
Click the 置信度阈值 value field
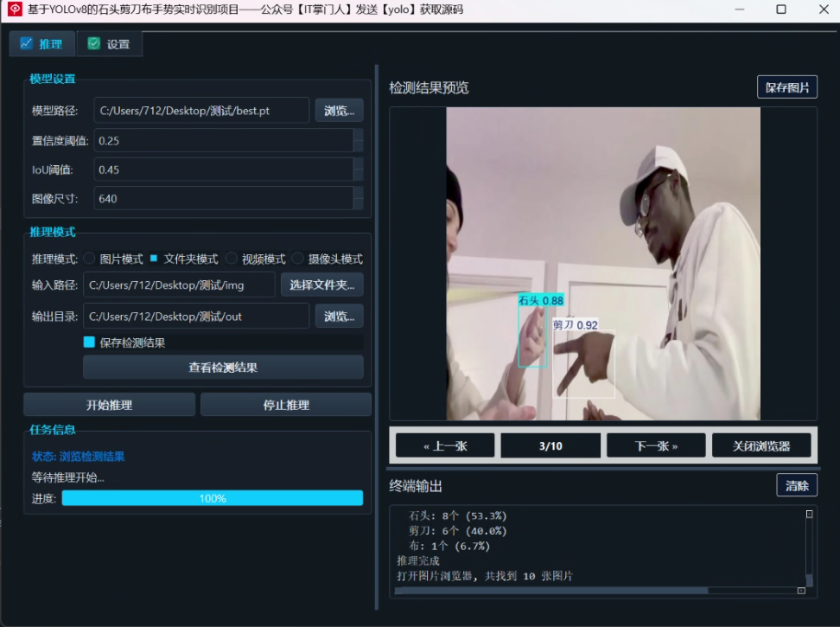coord(223,141)
